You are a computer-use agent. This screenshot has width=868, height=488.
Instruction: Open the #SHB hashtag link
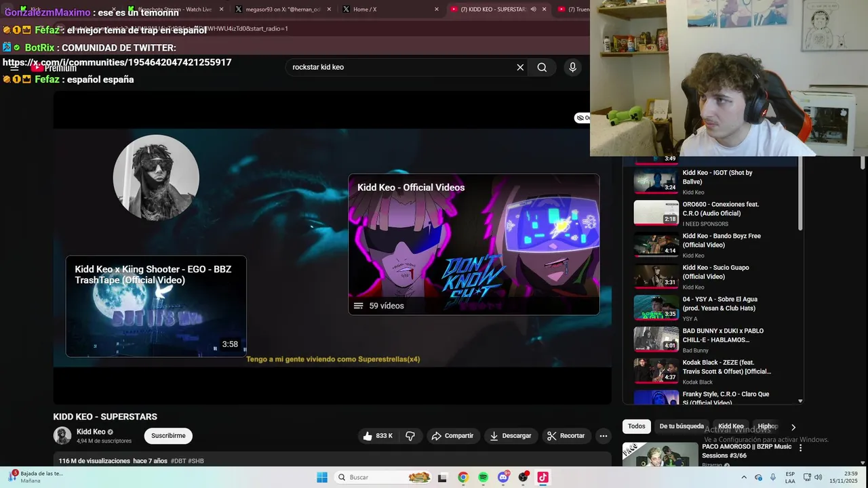click(x=196, y=461)
